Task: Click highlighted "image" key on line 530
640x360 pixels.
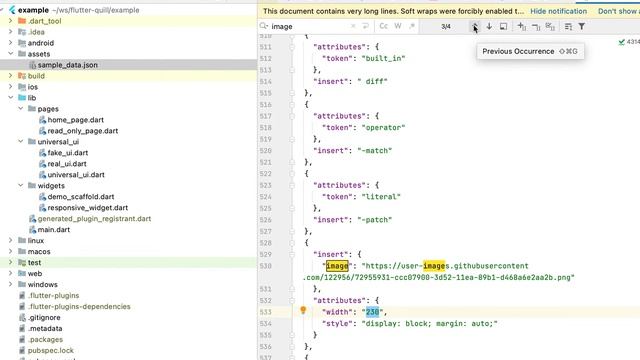Action: click(x=337, y=266)
